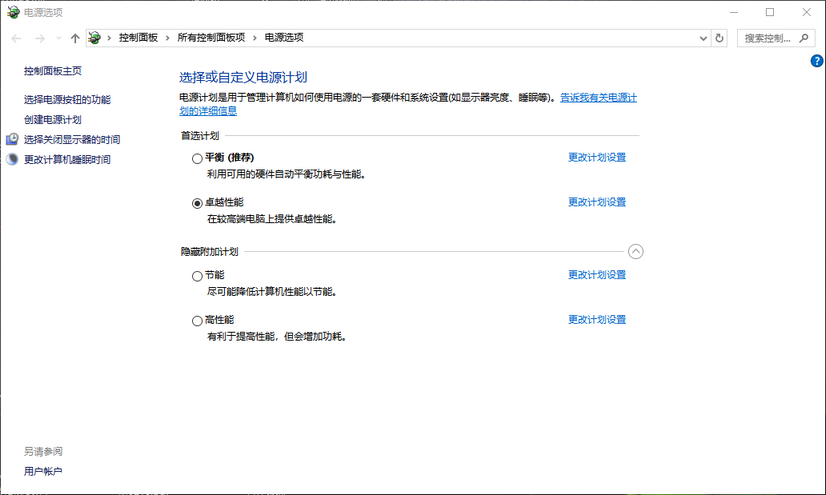Image resolution: width=826 pixels, height=495 pixels.
Task: Select the 节能 power plan
Action: (x=197, y=276)
